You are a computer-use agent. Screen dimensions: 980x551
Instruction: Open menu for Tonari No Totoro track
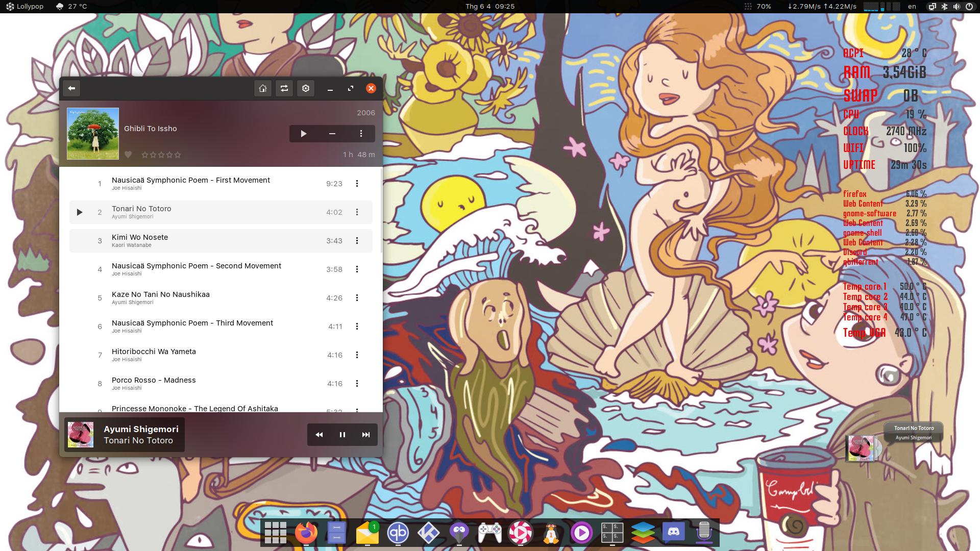[357, 212]
